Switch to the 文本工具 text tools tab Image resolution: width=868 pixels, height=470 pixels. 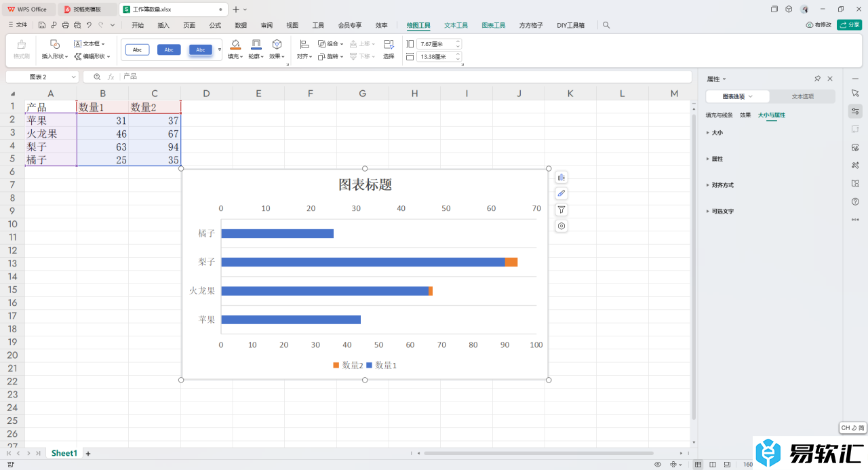tap(456, 25)
